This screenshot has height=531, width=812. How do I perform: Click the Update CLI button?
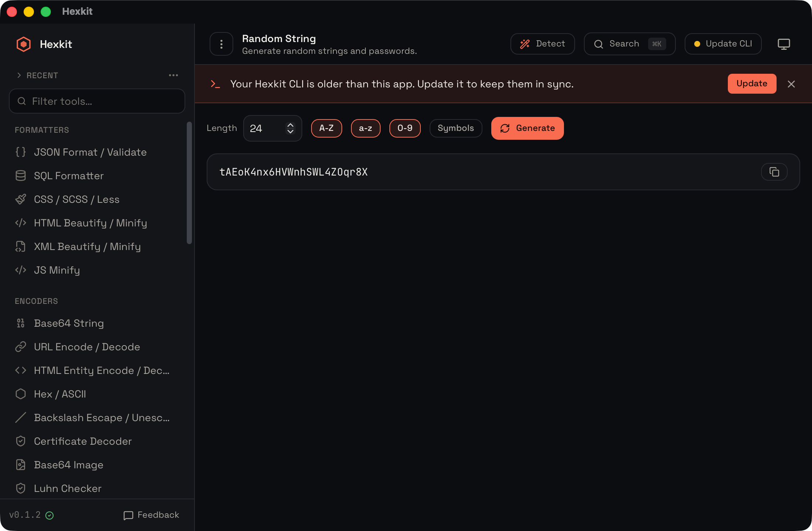[x=723, y=44]
